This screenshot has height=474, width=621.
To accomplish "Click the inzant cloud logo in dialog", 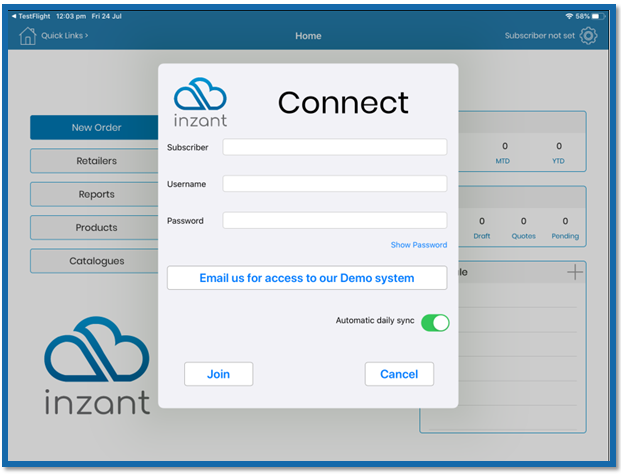I will (x=200, y=102).
